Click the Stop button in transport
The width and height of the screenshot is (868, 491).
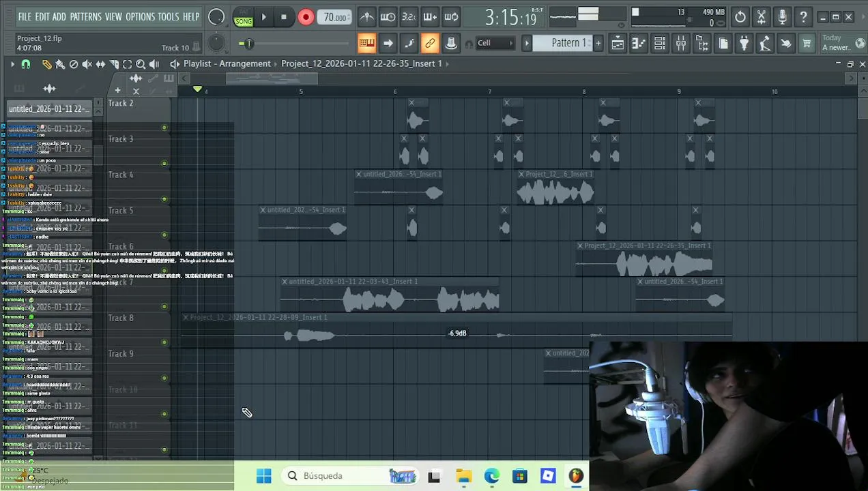(284, 17)
